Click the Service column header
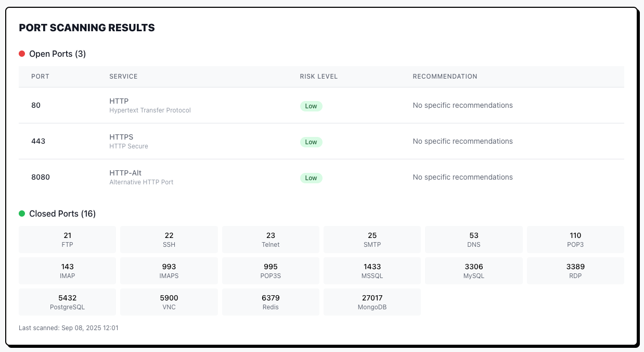 point(123,77)
